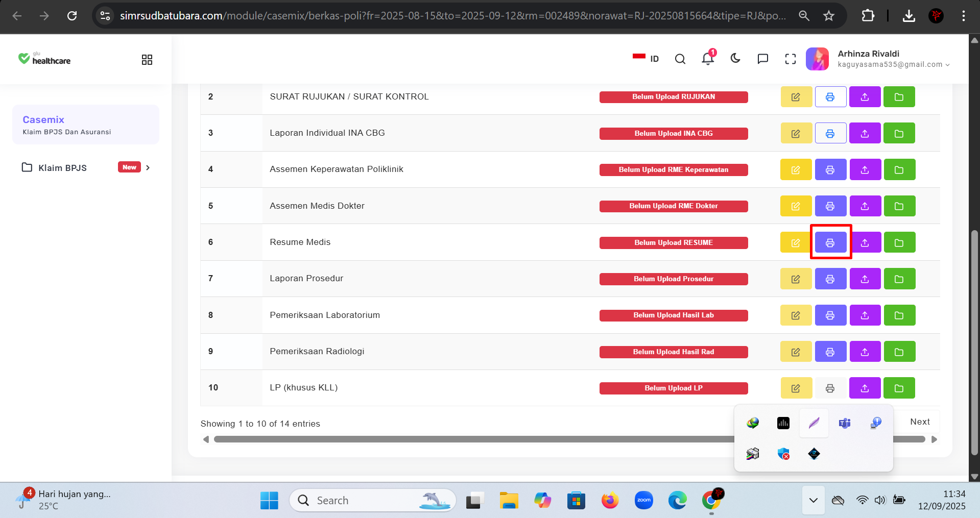Open folder for Resume Medis row
Image resolution: width=980 pixels, height=518 pixels.
899,242
